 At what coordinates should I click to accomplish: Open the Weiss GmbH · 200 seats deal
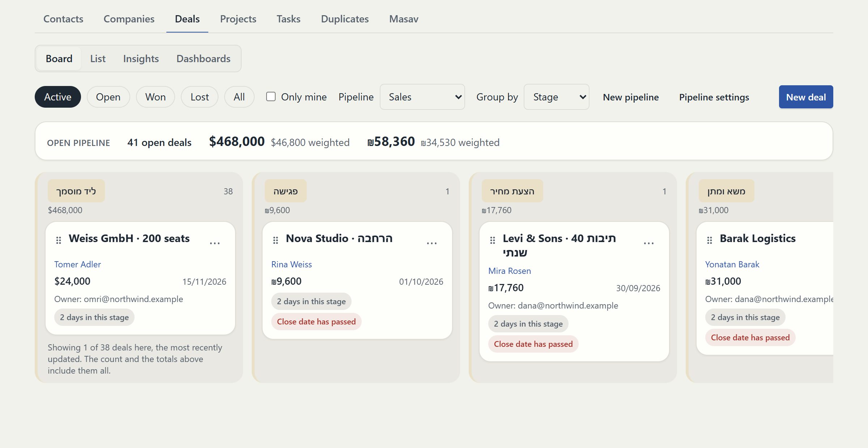point(129,238)
